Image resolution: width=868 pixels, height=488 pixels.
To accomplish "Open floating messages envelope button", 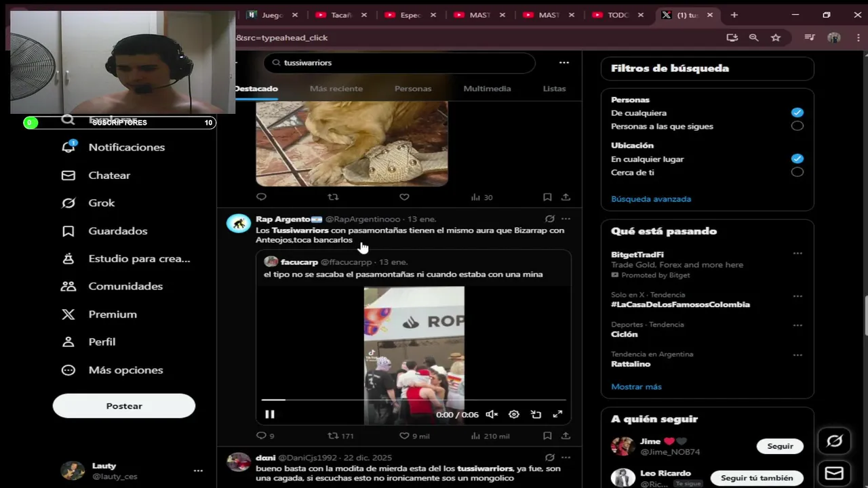I will 834,473.
